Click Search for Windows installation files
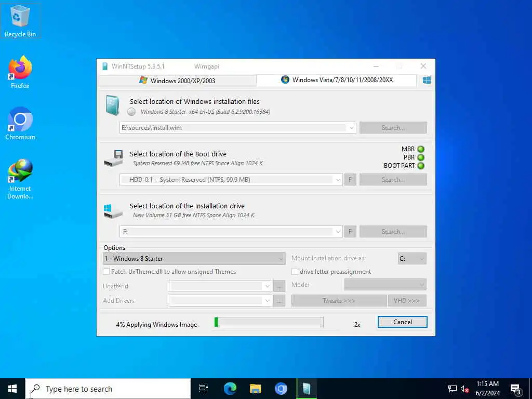Image resolution: width=532 pixels, height=399 pixels. pos(393,128)
